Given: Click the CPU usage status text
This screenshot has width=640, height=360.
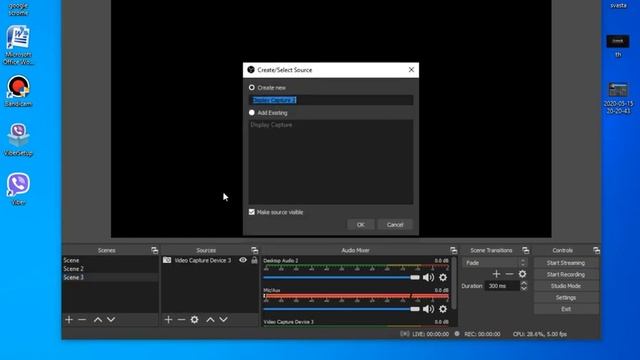Looking at the screenshot, I should [540, 334].
